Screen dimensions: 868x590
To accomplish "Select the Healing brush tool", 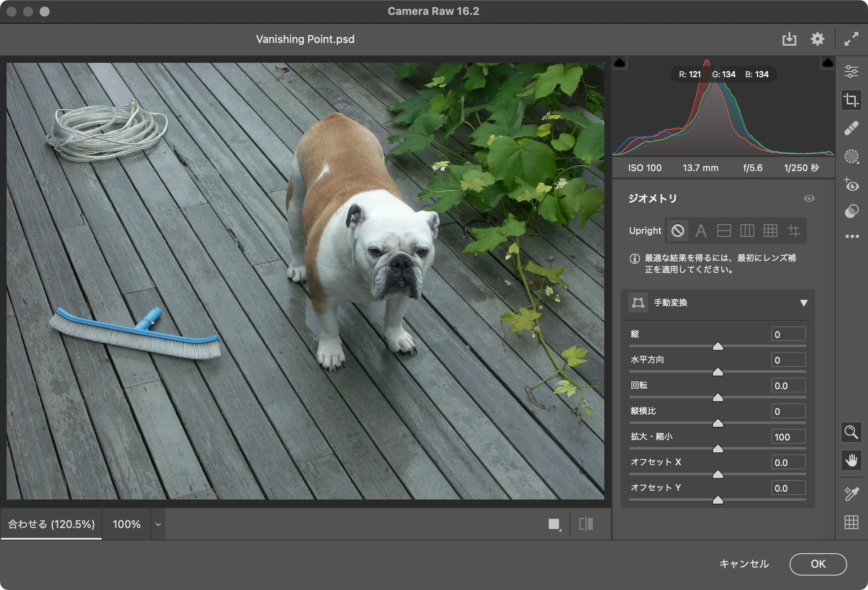I will [x=851, y=128].
